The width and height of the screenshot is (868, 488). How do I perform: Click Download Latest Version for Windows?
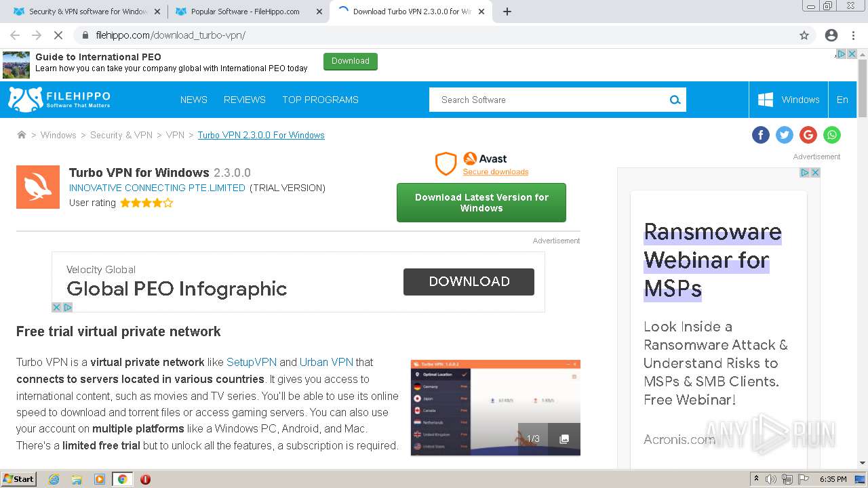pyautogui.click(x=481, y=203)
